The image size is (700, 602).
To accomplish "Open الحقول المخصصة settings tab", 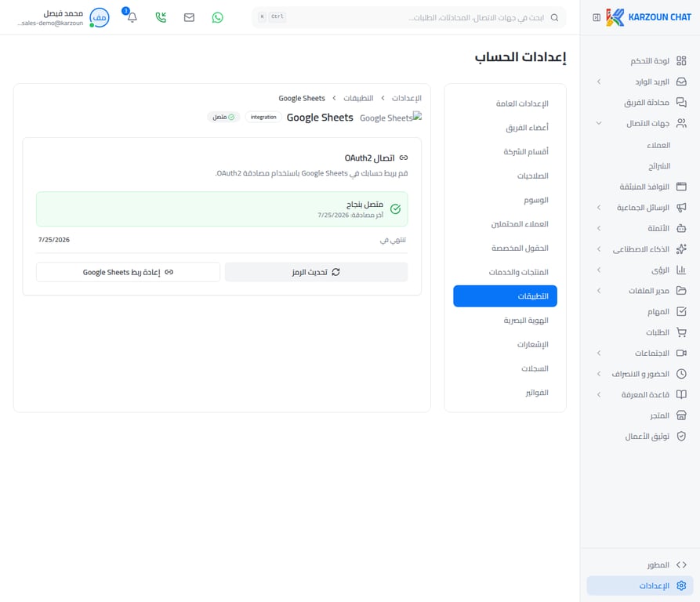I will coord(505,248).
